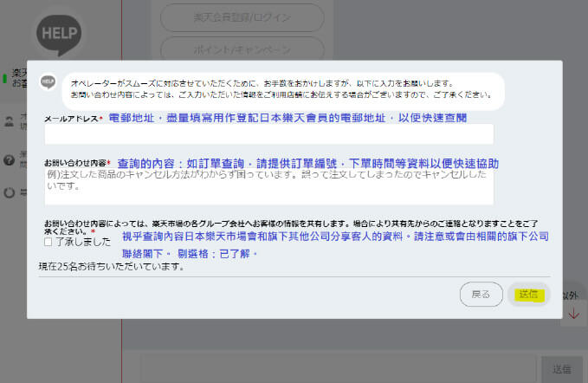Focus the メールアドレス input field
The width and height of the screenshot is (588, 383).
coord(268,133)
